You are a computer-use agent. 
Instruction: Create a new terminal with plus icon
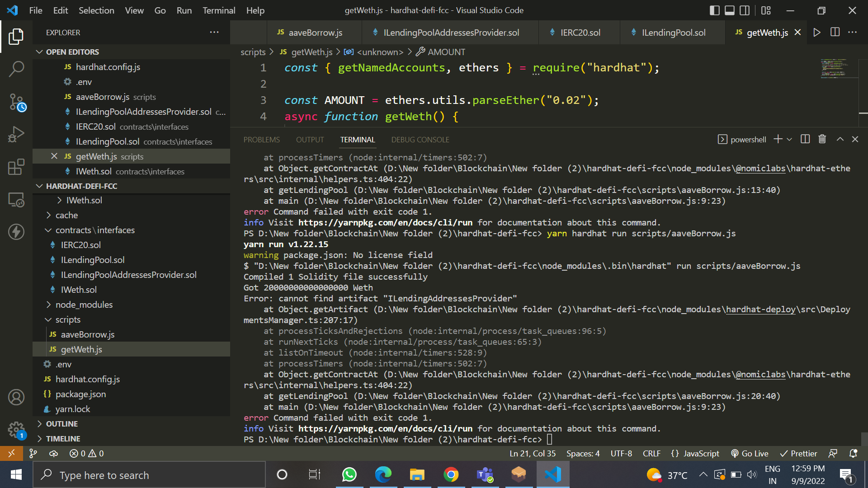click(x=778, y=139)
